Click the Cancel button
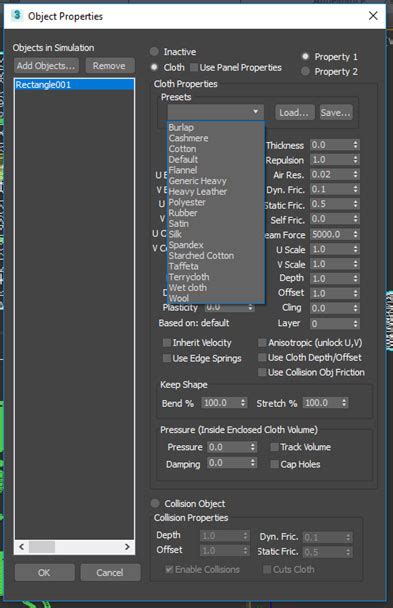Screen dimensions: 393x608 point(110,572)
